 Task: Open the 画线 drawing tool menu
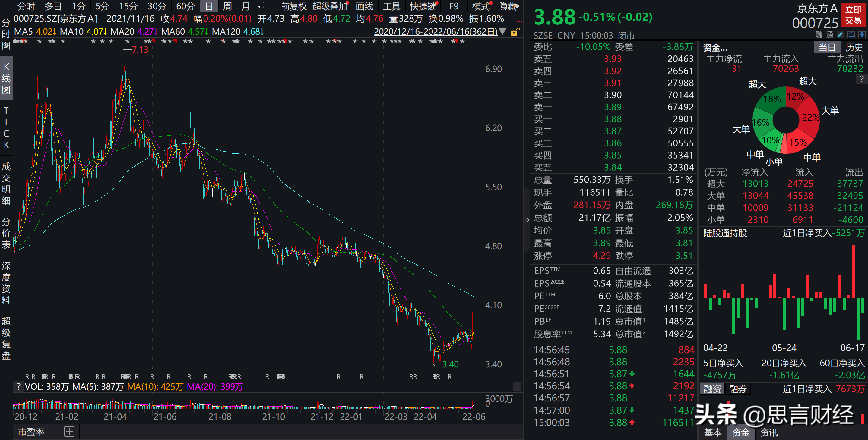click(x=365, y=6)
